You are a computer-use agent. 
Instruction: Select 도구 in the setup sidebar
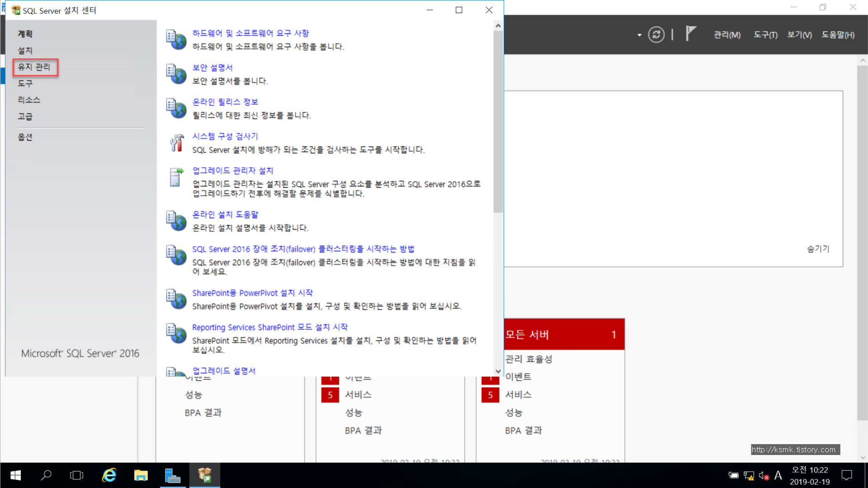[x=25, y=83]
